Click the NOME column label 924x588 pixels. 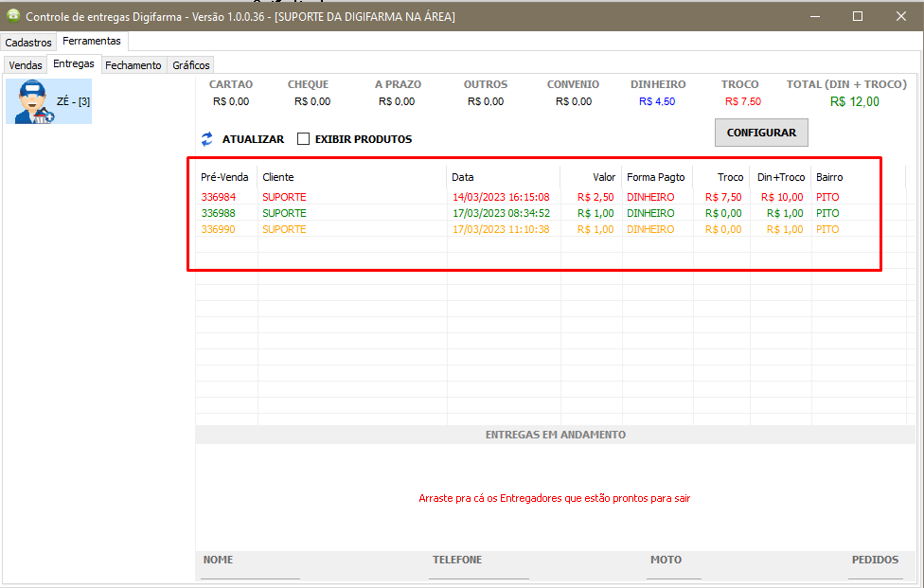point(218,560)
